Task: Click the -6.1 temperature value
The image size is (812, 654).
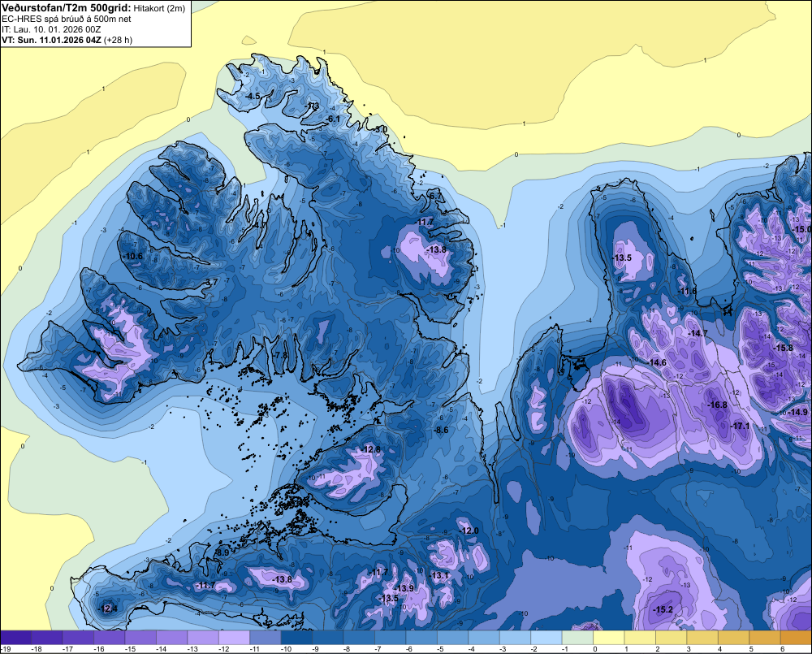Action: pyautogui.click(x=332, y=119)
